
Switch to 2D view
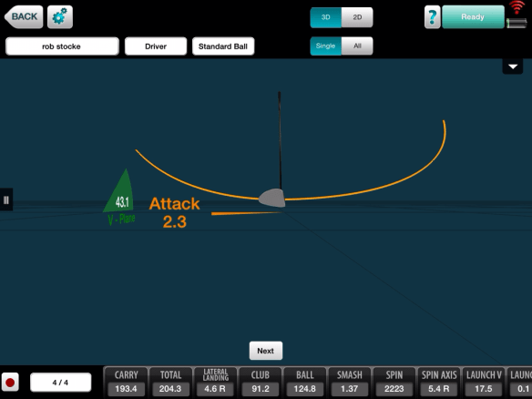pyautogui.click(x=357, y=17)
